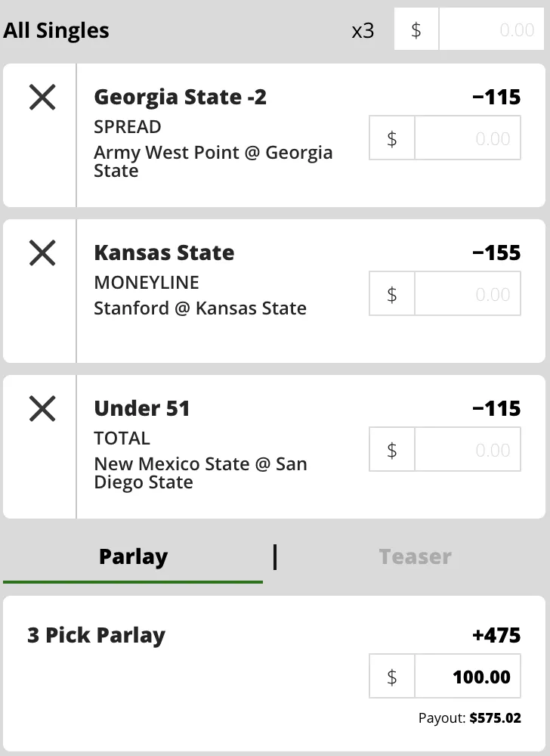550x756 pixels.
Task: Remove the Kansas State moneyline bet
Action: [x=42, y=253]
